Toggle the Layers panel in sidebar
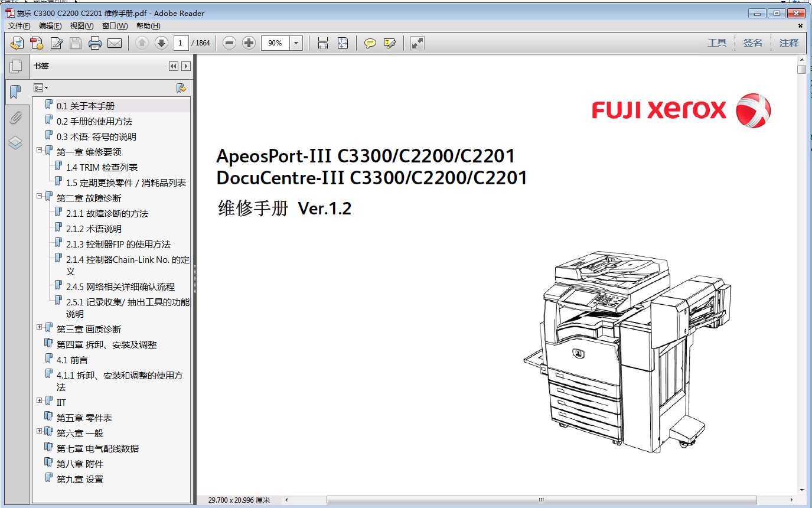The width and height of the screenshot is (812, 508). tap(16, 142)
